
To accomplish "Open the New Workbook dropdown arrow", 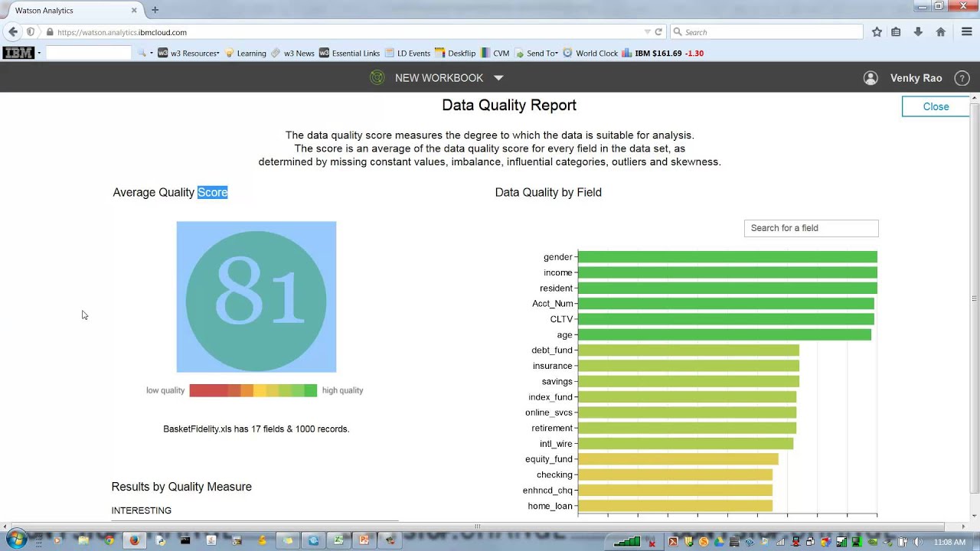I will [498, 78].
